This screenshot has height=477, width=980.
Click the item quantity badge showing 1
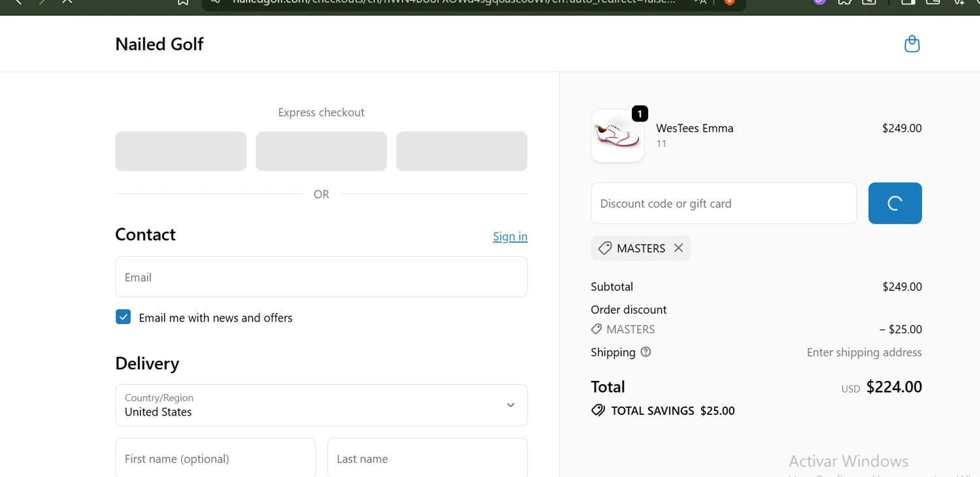(640, 114)
